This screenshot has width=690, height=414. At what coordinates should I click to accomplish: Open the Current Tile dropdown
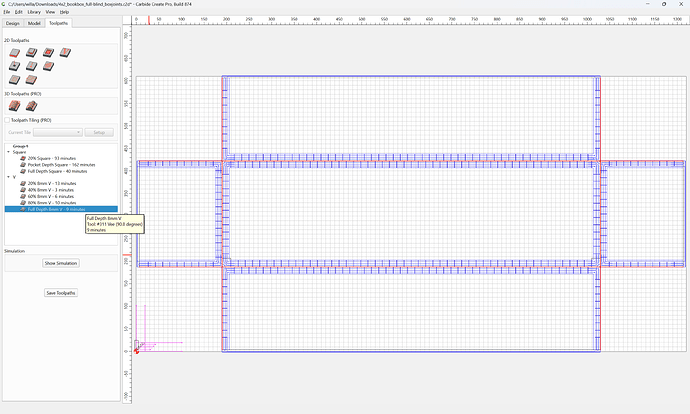[58, 132]
